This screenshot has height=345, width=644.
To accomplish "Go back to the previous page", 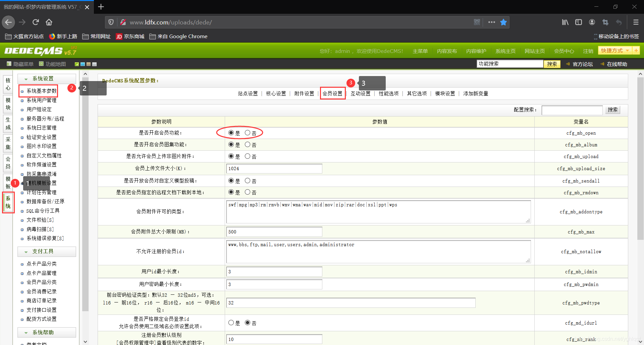I will [x=8, y=22].
